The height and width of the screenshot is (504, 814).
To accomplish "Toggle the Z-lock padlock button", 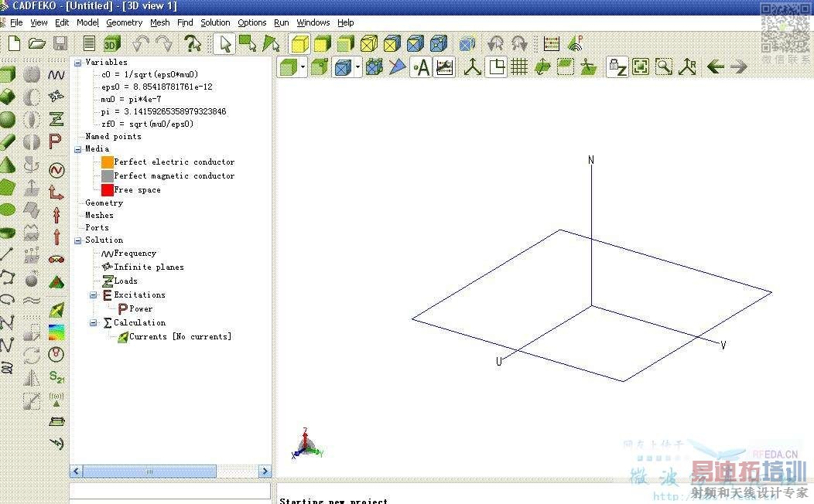I will (x=617, y=67).
